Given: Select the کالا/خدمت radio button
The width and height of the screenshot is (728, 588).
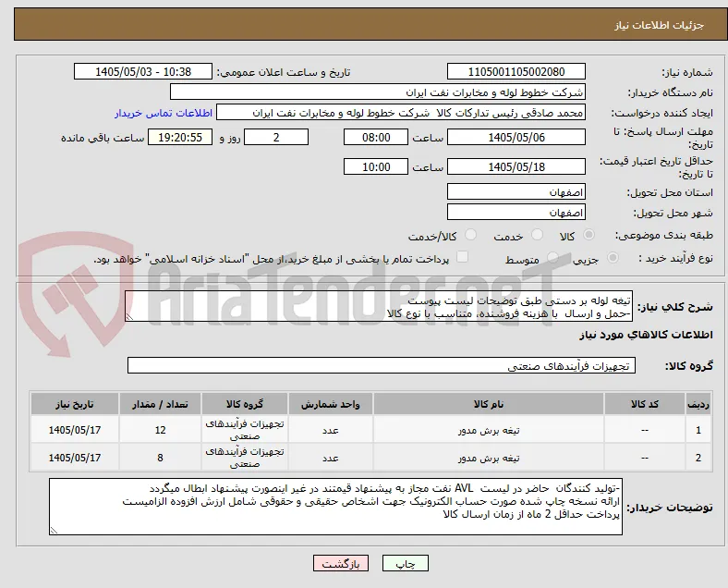Looking at the screenshot, I should (x=471, y=235).
